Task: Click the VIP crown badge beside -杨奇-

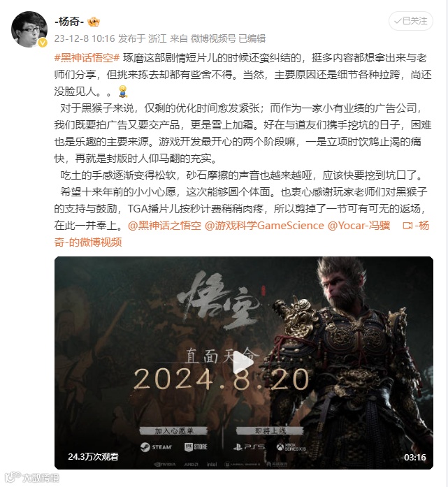Action: tap(94, 22)
